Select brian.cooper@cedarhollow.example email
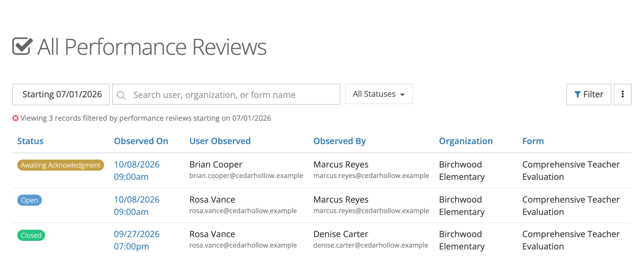The image size is (644, 271). coord(247,176)
